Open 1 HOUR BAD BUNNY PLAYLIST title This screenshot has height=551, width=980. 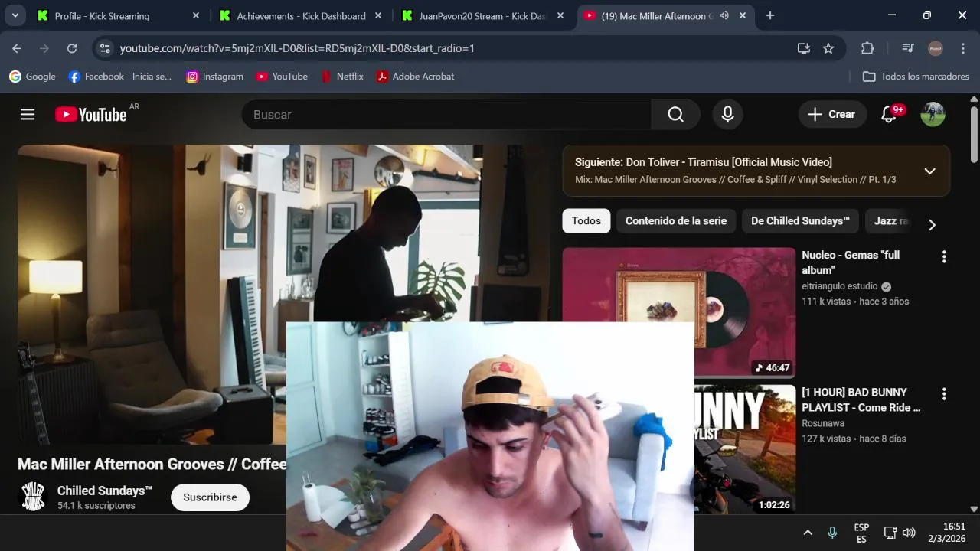tap(861, 399)
